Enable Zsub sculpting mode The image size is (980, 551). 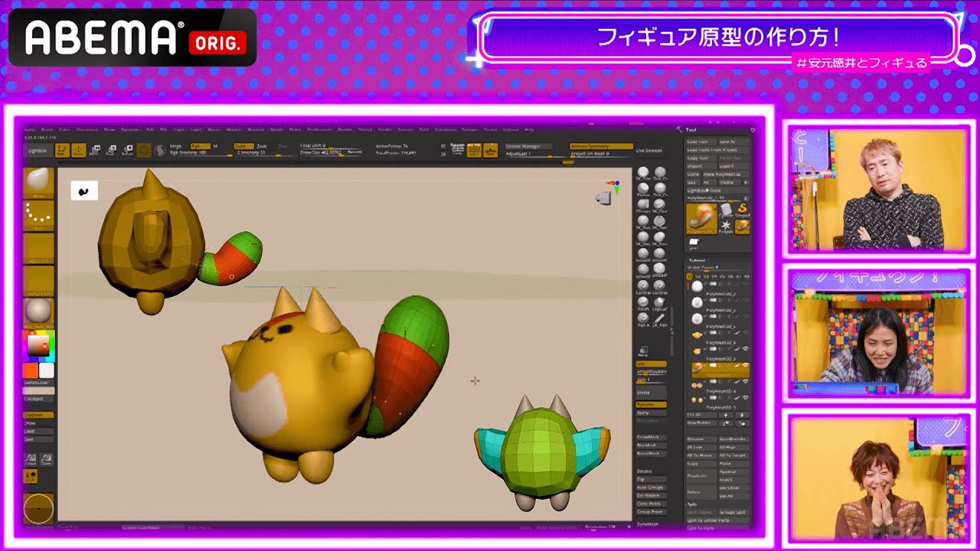point(262,146)
